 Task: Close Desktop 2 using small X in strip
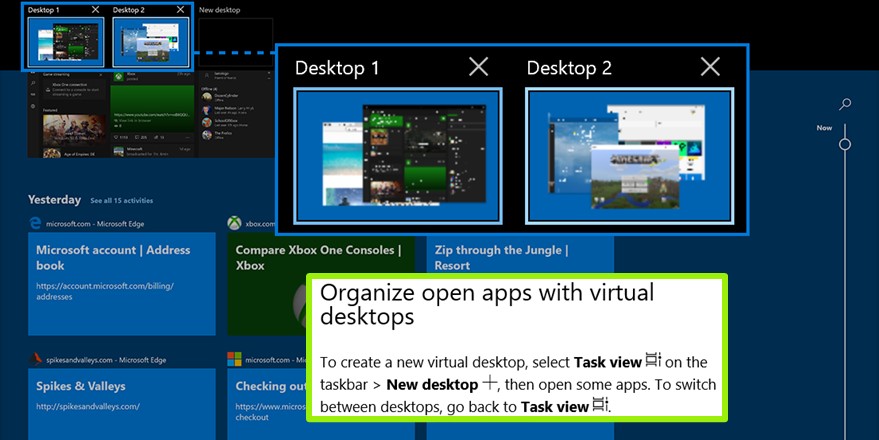pos(181,10)
